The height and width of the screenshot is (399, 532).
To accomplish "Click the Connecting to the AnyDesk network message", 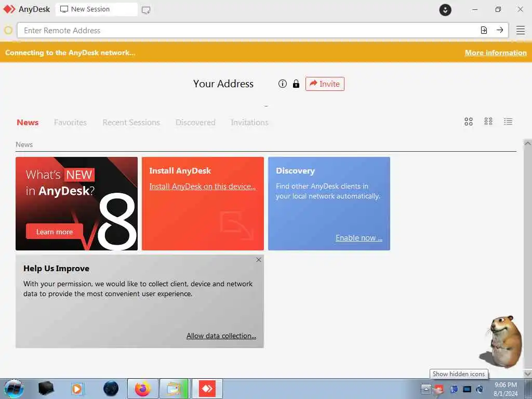I will [x=70, y=52].
